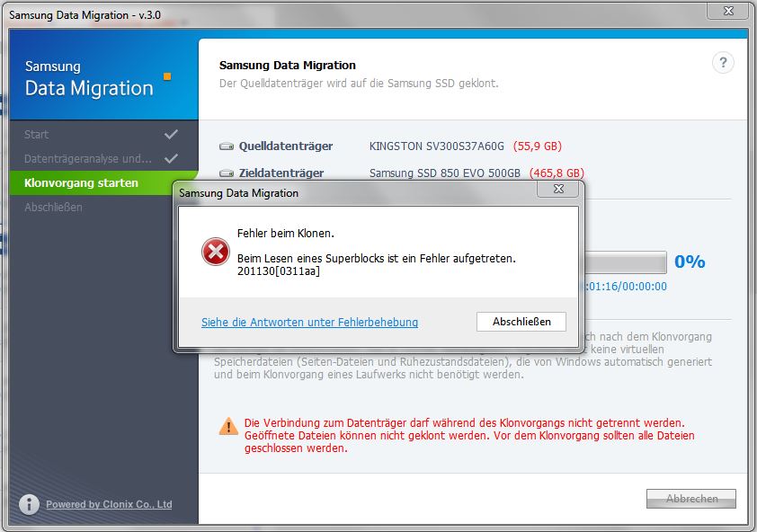This screenshot has height=532, width=757.
Task: Select the Start step in the sidebar
Action: [103, 134]
